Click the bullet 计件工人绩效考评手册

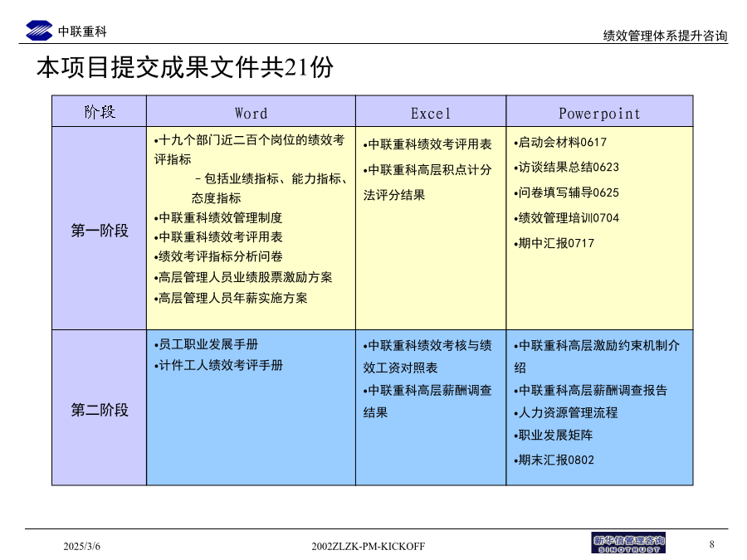coord(218,365)
